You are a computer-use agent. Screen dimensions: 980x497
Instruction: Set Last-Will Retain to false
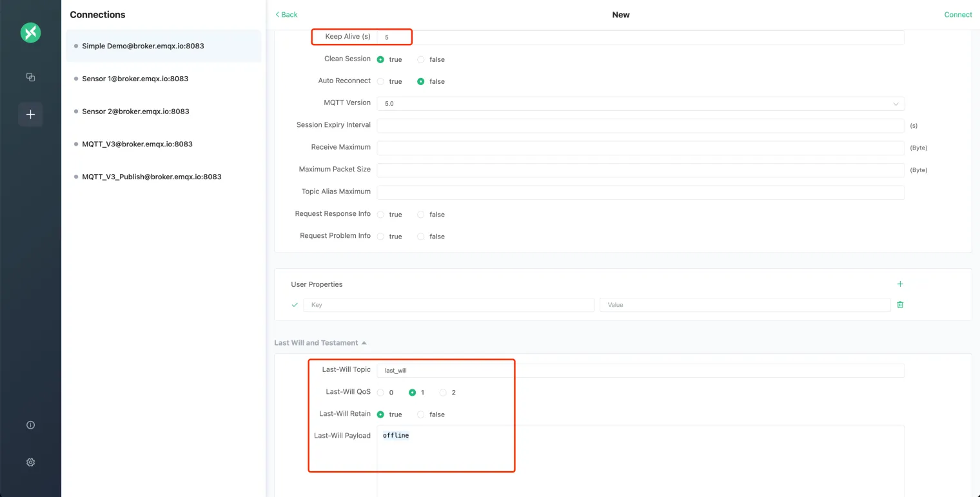point(421,414)
